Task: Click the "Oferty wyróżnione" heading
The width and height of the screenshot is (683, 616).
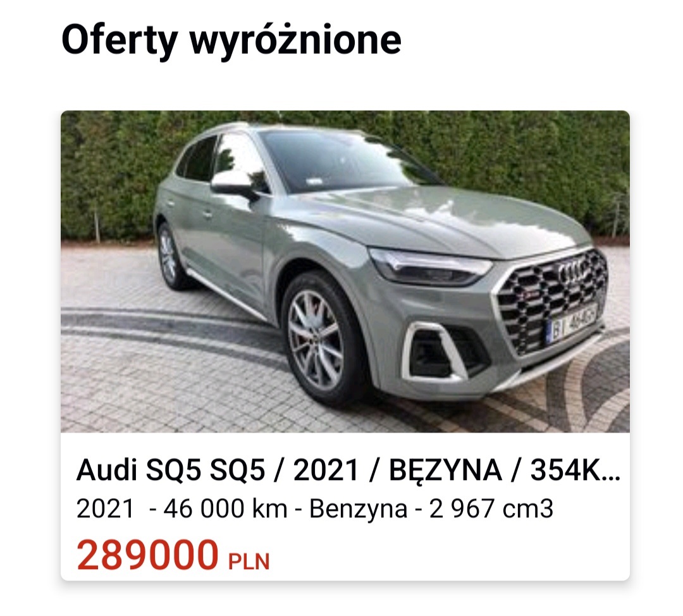Action: pos(231,40)
